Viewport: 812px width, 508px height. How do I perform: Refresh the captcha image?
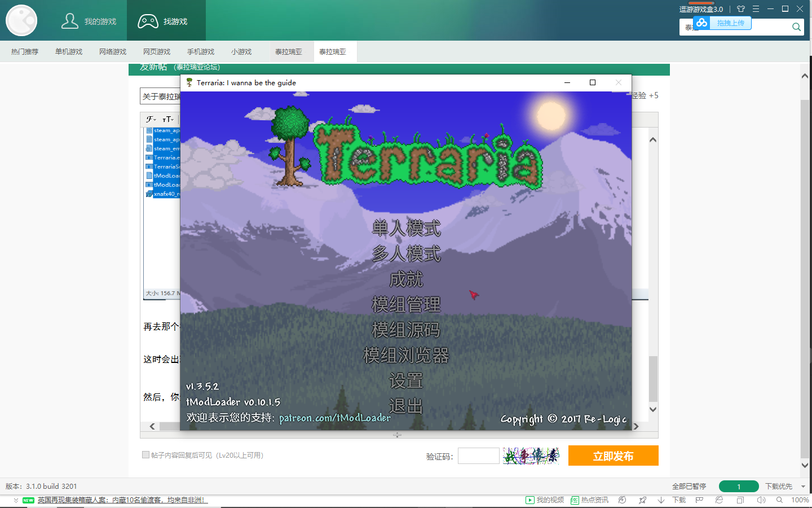(531, 456)
